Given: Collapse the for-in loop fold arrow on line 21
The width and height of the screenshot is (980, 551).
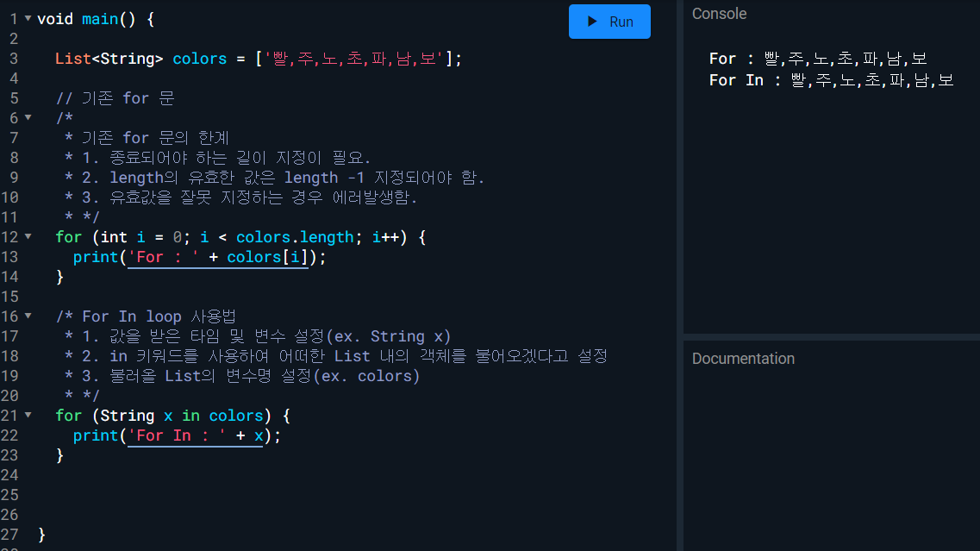Looking at the screenshot, I should 28,415.
